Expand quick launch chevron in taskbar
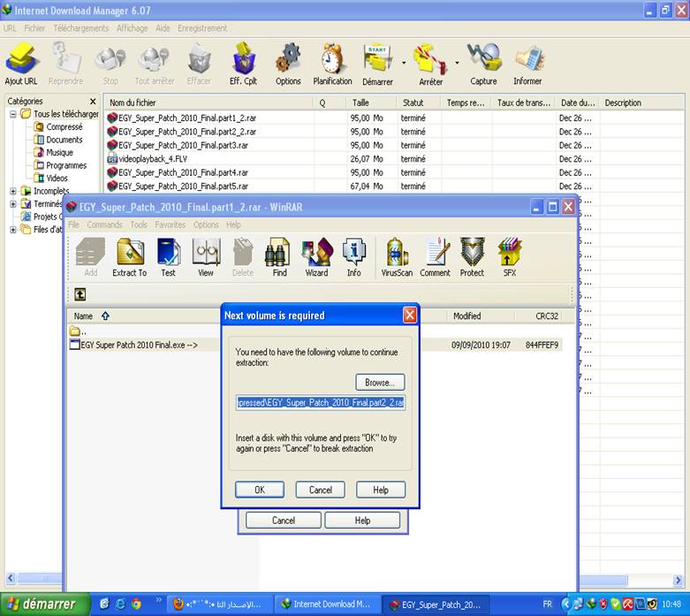The height and width of the screenshot is (616, 690). 159,599
